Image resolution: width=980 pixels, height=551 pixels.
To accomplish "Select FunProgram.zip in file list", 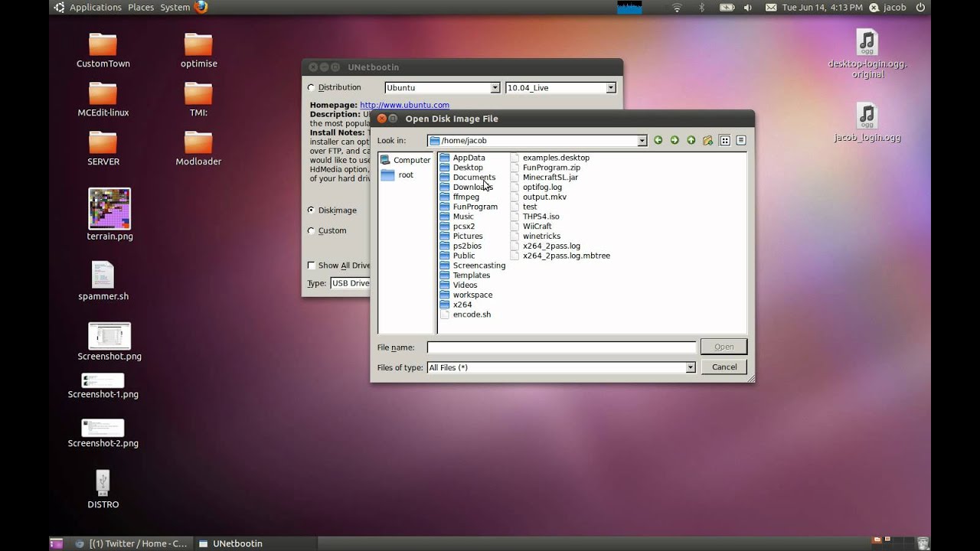I will 545,167.
